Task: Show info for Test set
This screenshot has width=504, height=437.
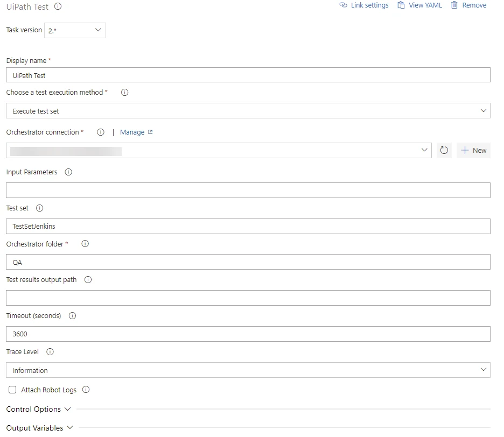Action: (39, 208)
